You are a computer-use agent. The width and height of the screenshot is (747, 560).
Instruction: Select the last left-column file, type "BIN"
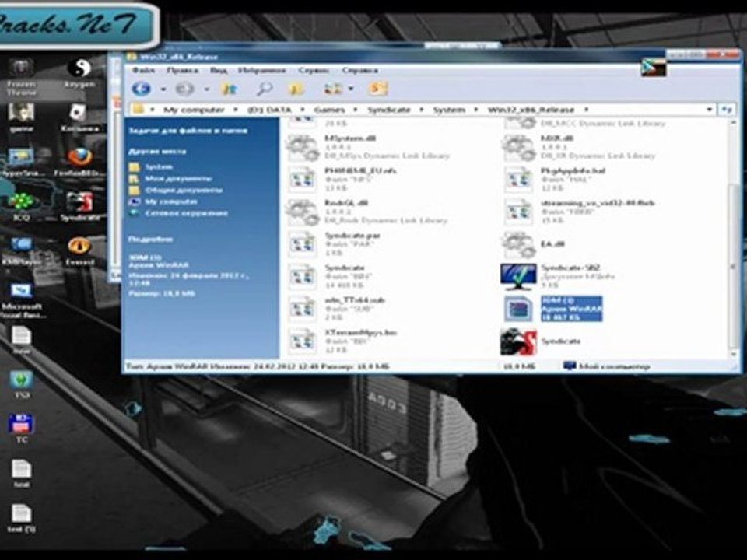tap(303, 341)
